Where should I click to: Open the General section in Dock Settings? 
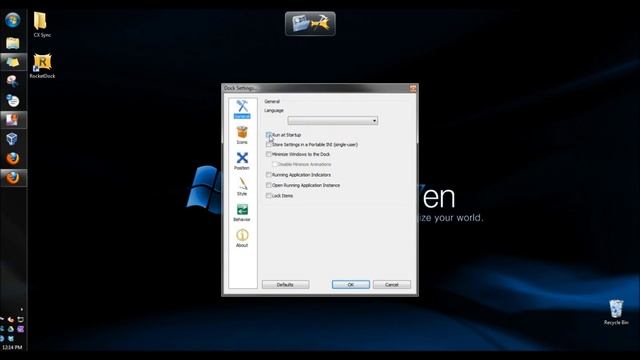point(242,109)
